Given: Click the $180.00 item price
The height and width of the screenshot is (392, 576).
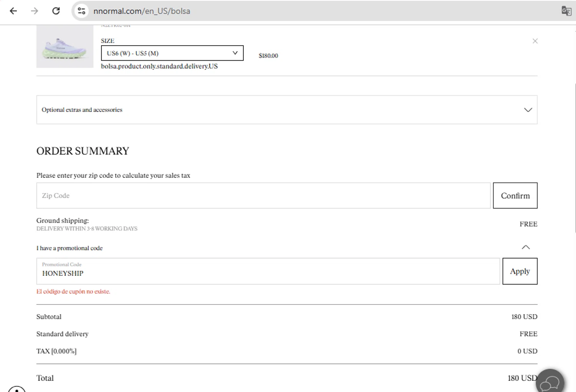Looking at the screenshot, I should coord(268,56).
